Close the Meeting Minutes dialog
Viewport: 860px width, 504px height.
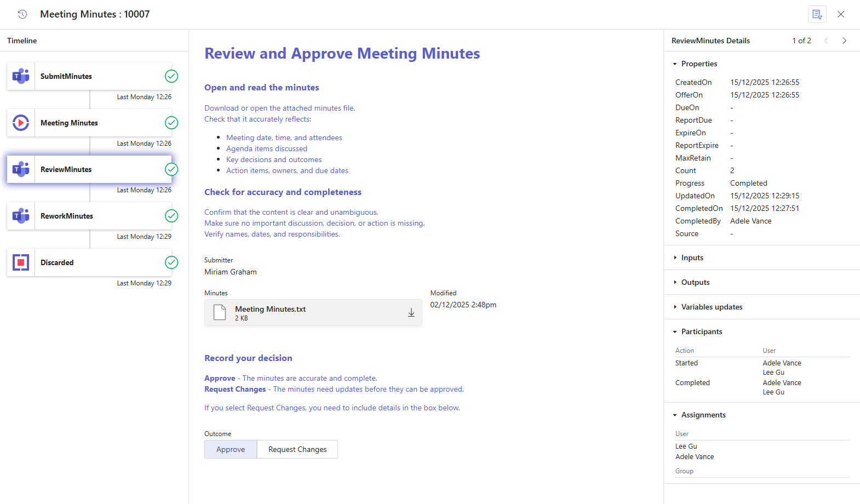[x=840, y=14]
